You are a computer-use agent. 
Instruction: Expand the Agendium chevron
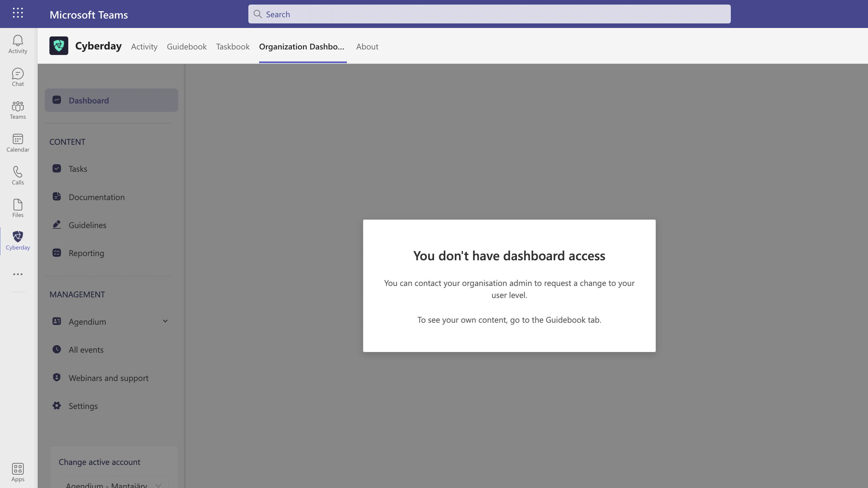tap(165, 321)
